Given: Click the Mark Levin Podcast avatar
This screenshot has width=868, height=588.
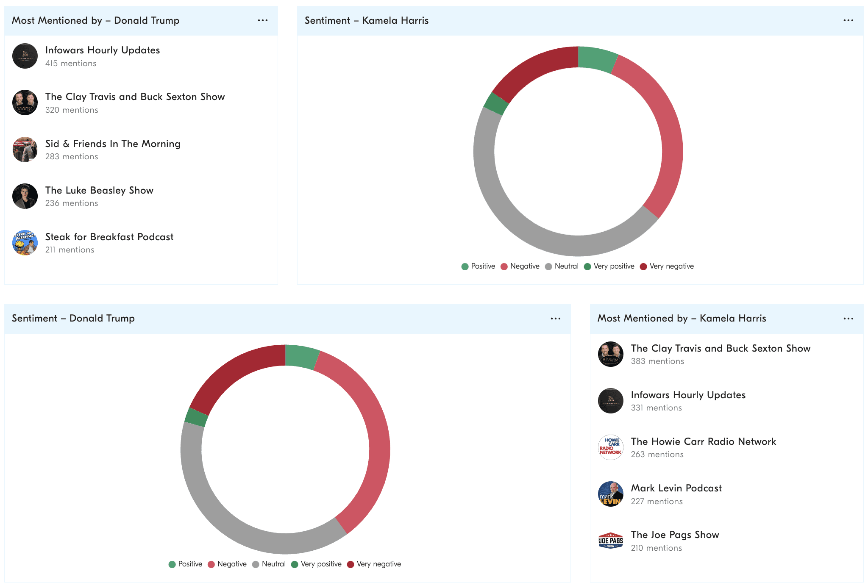Looking at the screenshot, I should click(610, 494).
